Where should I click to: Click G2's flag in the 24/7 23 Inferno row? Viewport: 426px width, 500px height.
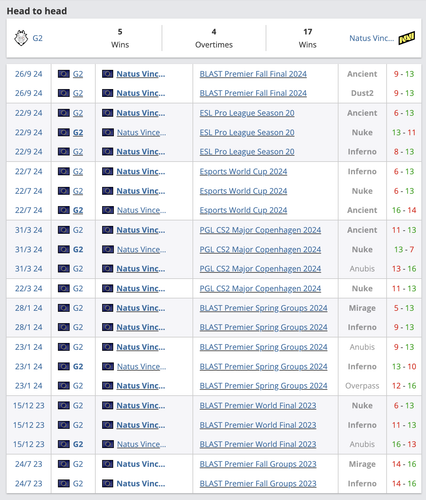[x=64, y=483]
